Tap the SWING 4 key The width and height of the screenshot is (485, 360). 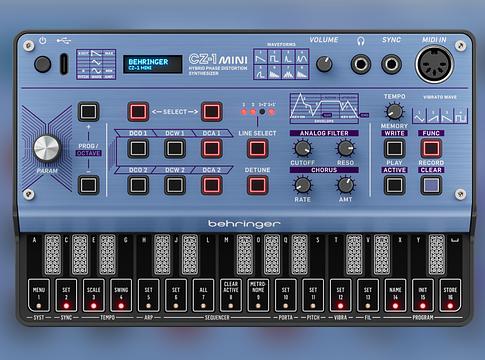click(121, 295)
